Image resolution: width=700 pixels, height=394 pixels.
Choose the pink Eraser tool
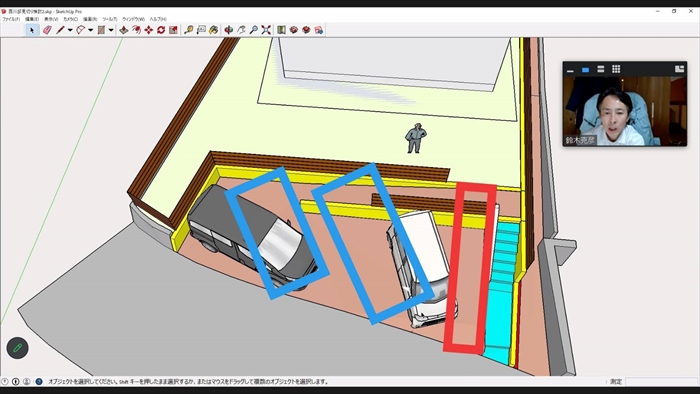pyautogui.click(x=47, y=30)
